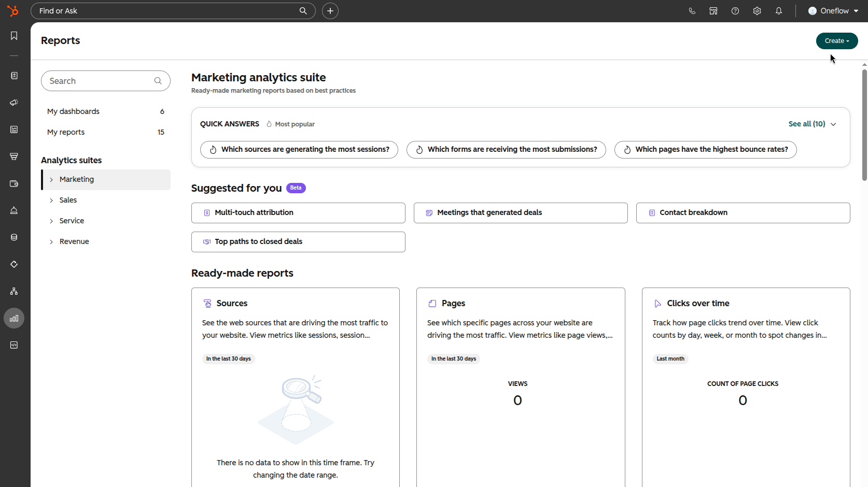Viewport: 868px width, 487px height.
Task: Expand the Sales suite chevron
Action: click(x=51, y=200)
